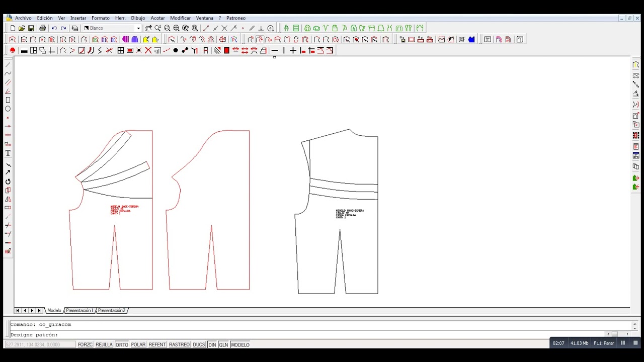Click the DXF export icon
Viewport: 644px width, 362px height.
click(462, 39)
